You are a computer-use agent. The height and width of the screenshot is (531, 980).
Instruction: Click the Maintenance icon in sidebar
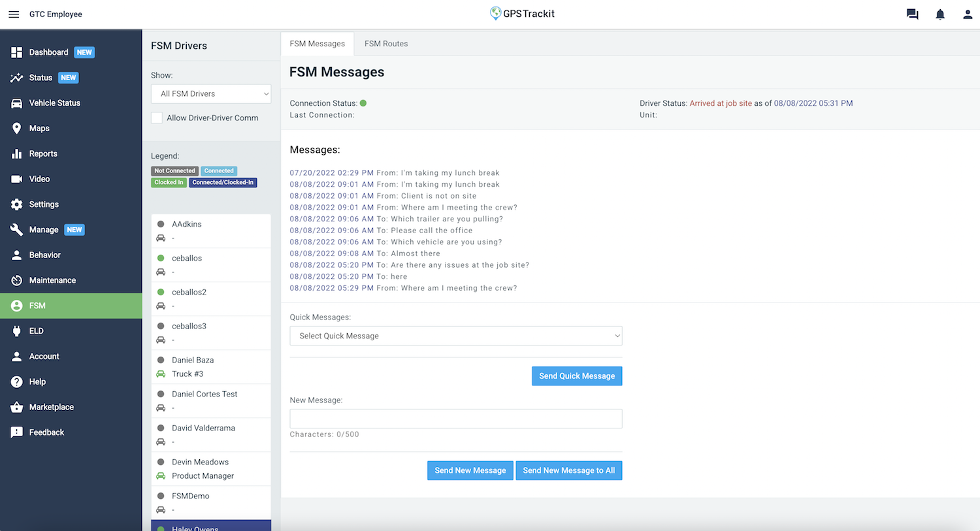click(17, 281)
